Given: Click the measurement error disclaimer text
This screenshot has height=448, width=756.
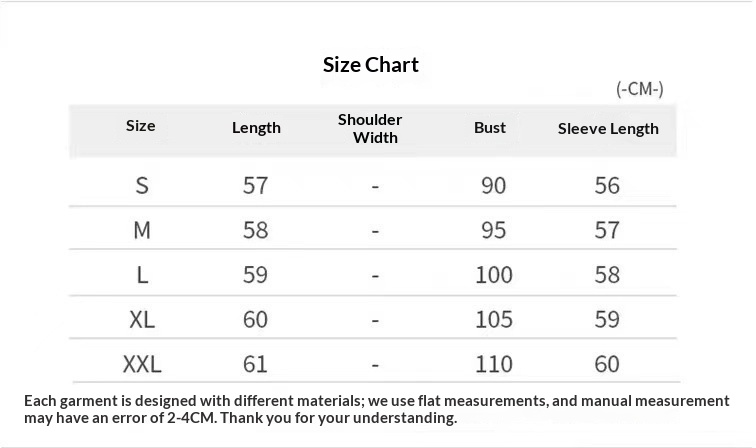Looking at the screenshot, I should pyautogui.click(x=376, y=409).
